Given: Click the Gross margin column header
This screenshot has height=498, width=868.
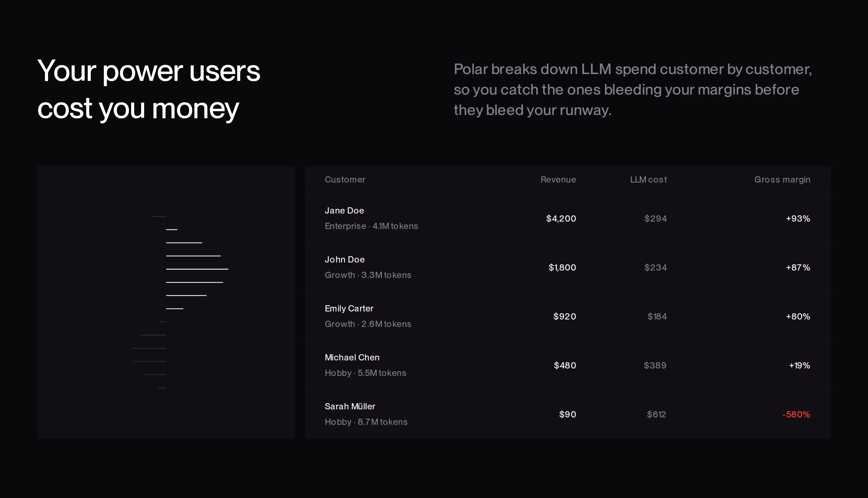Looking at the screenshot, I should 782,180.
